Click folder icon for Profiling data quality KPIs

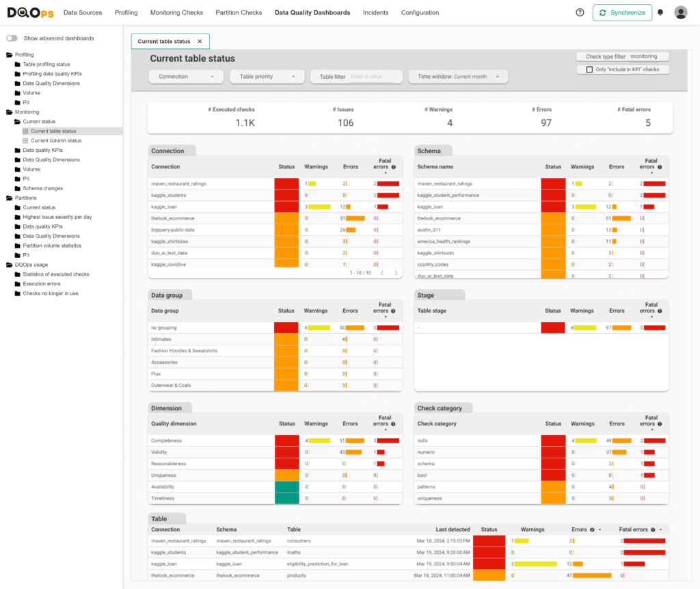pos(17,74)
